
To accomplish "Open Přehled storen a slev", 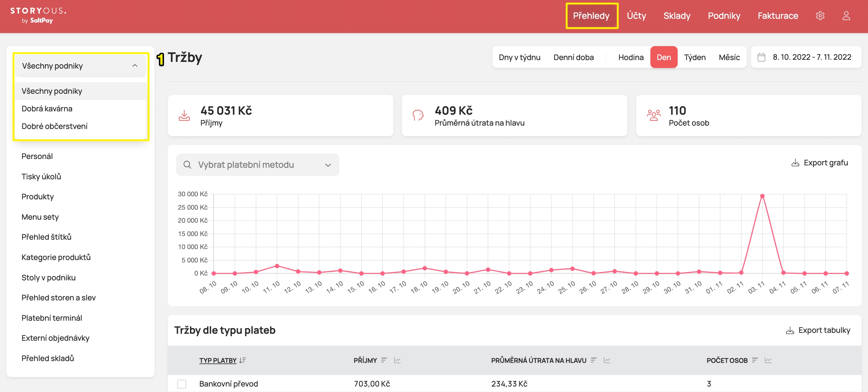I will (x=58, y=298).
